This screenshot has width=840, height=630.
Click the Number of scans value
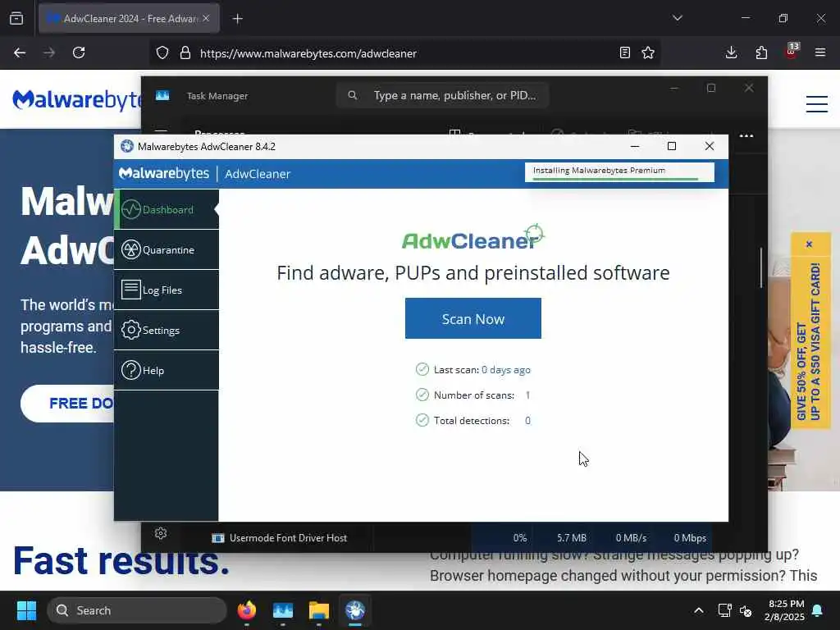pyautogui.click(x=527, y=395)
